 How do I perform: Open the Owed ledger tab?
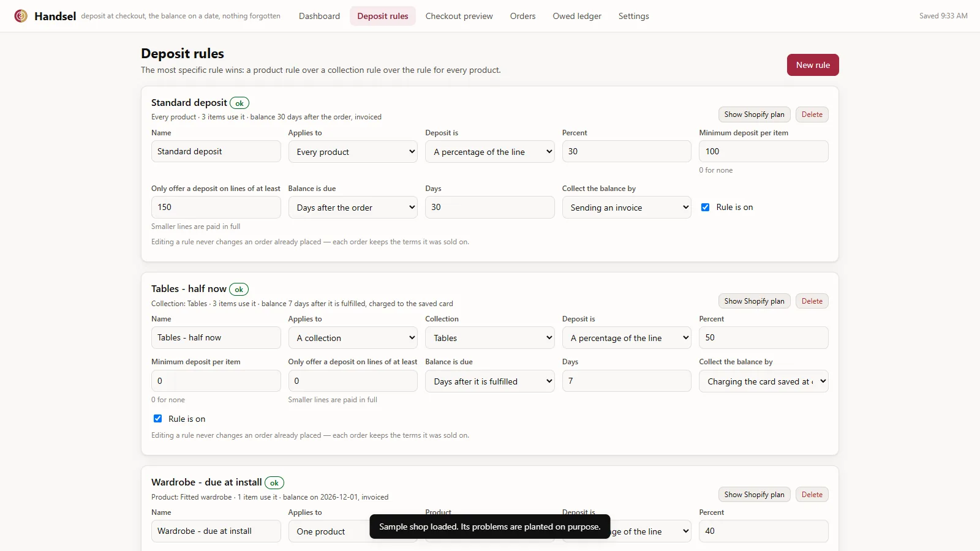[577, 16]
